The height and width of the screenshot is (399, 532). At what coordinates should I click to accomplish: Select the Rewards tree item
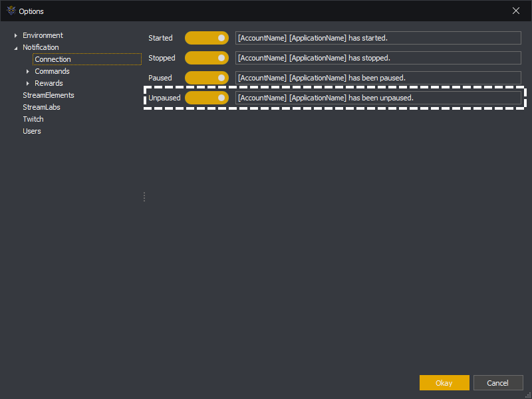pyautogui.click(x=49, y=83)
